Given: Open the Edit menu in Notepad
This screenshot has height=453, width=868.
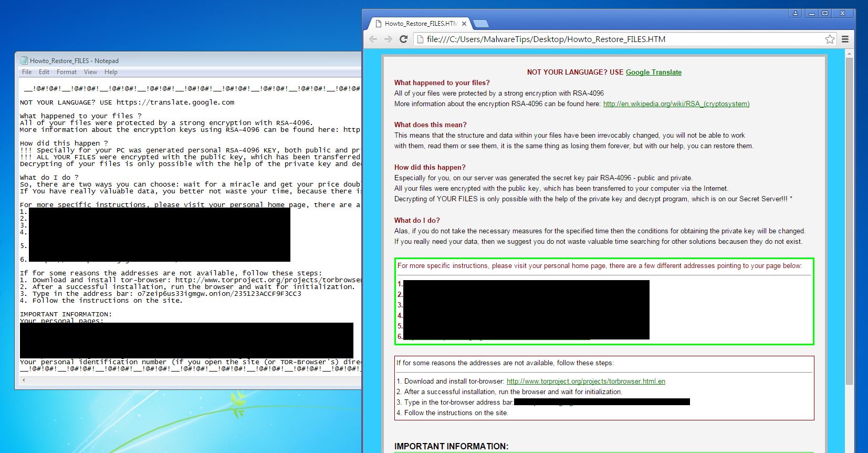Looking at the screenshot, I should (x=44, y=72).
